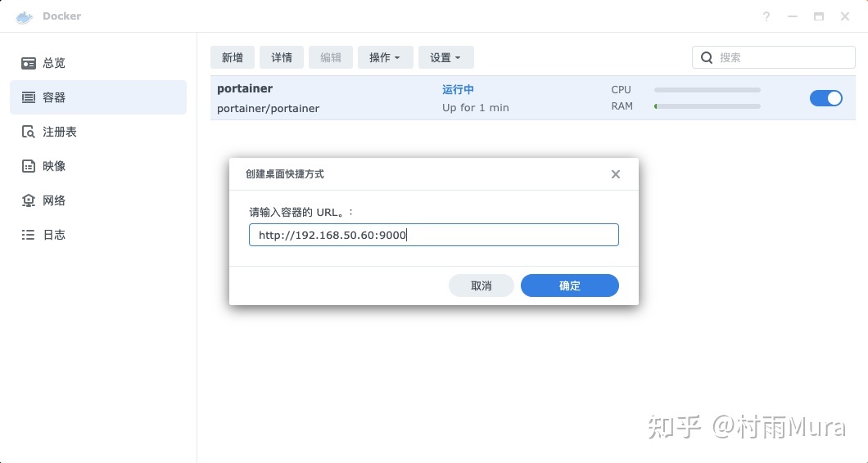Click the search magnifier icon
This screenshot has height=463, width=868.
click(707, 57)
